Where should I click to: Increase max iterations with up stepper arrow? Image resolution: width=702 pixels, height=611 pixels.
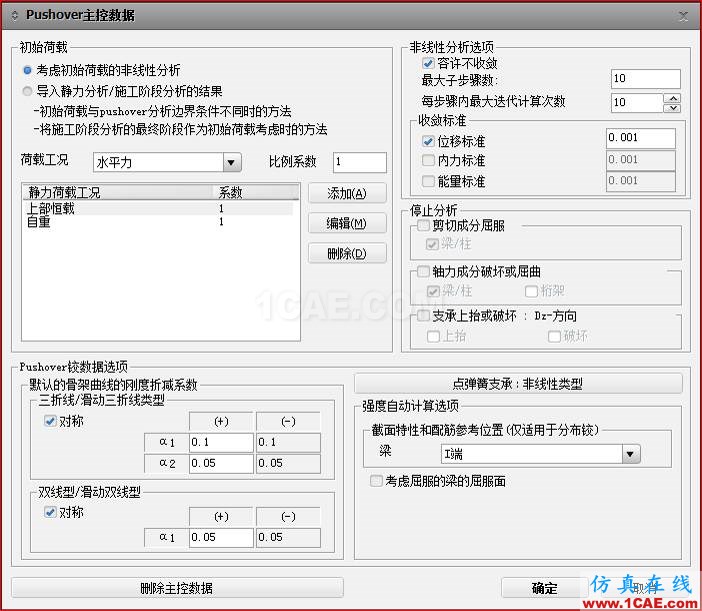pyautogui.click(x=672, y=98)
